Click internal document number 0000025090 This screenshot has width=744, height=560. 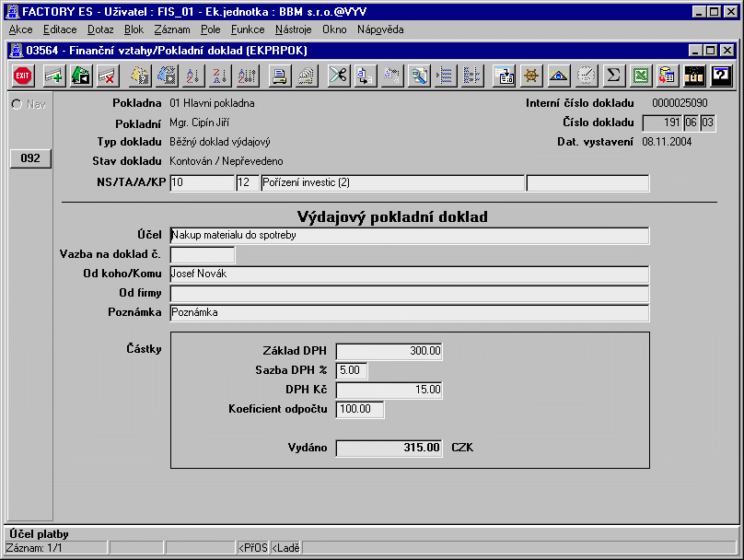click(x=680, y=103)
